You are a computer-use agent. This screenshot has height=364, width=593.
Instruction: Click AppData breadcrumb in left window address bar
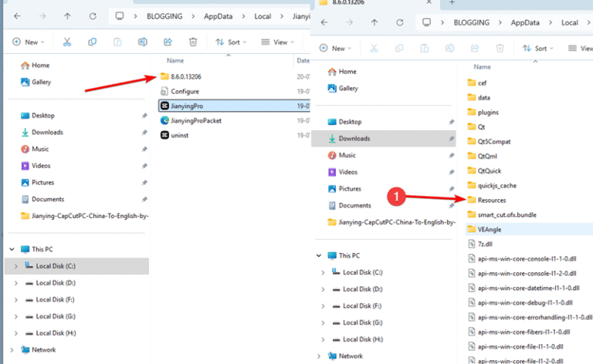pos(219,16)
